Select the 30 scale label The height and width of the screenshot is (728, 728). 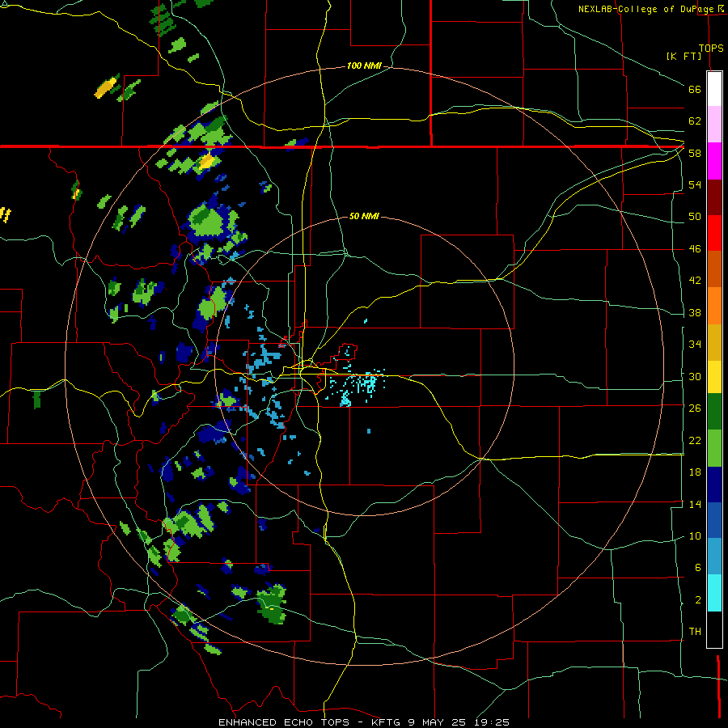(x=695, y=376)
